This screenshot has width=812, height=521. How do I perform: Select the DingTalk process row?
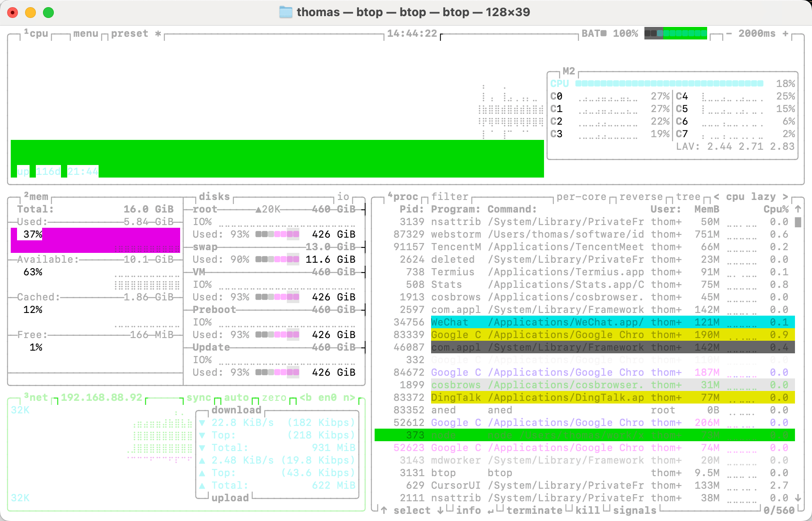click(x=585, y=398)
